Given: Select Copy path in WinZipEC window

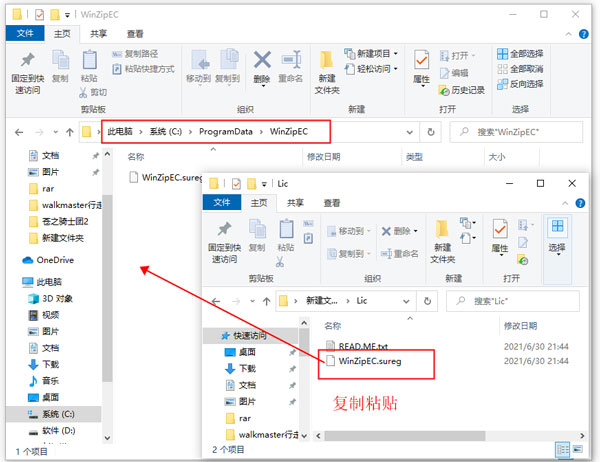Looking at the screenshot, I should coord(135,54).
